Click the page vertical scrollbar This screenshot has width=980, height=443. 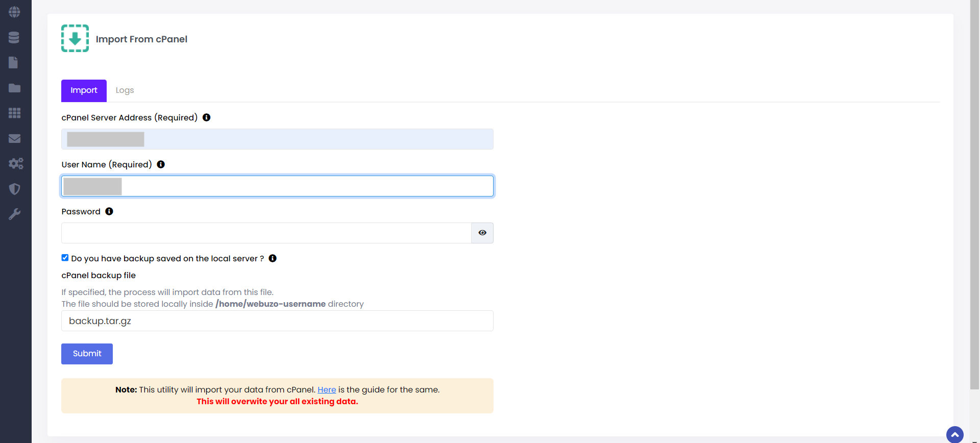pyautogui.click(x=975, y=194)
